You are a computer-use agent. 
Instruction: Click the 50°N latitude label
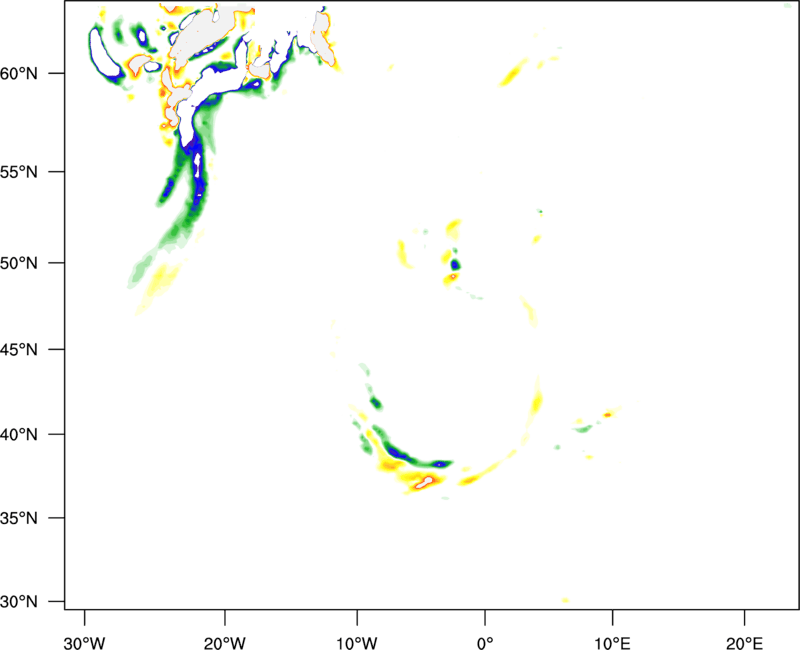point(19,263)
